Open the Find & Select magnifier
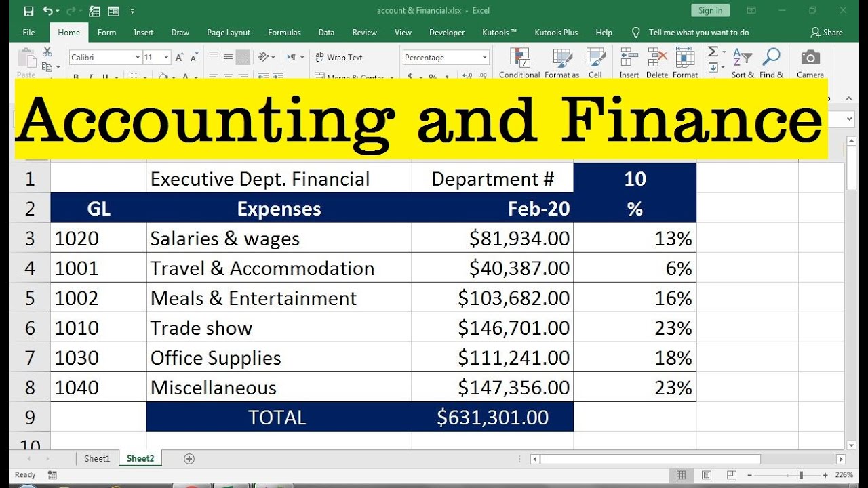 click(x=771, y=58)
